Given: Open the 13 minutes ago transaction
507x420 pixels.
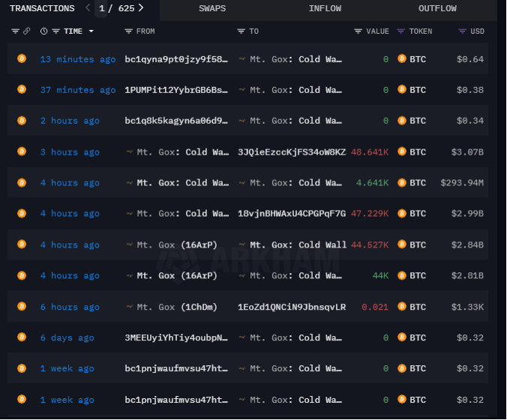Looking at the screenshot, I should (78, 59).
